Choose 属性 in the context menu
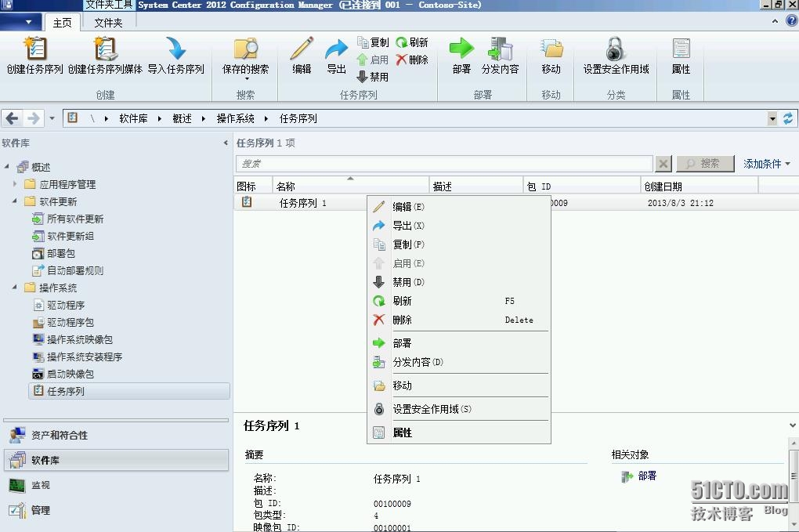The image size is (799, 532). pyautogui.click(x=458, y=432)
